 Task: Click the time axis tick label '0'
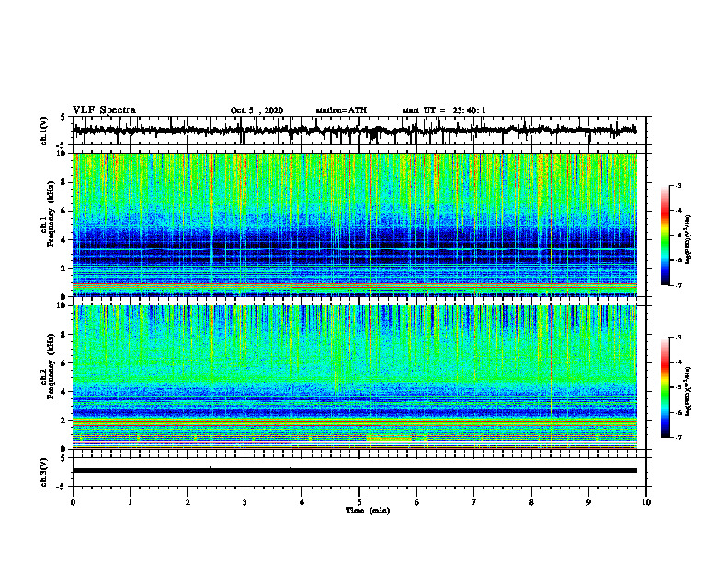tap(73, 502)
